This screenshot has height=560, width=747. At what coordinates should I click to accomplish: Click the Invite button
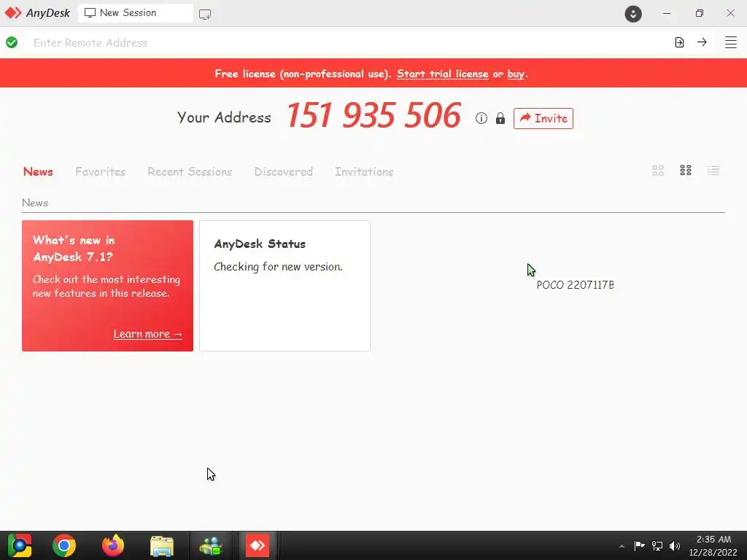coord(543,118)
